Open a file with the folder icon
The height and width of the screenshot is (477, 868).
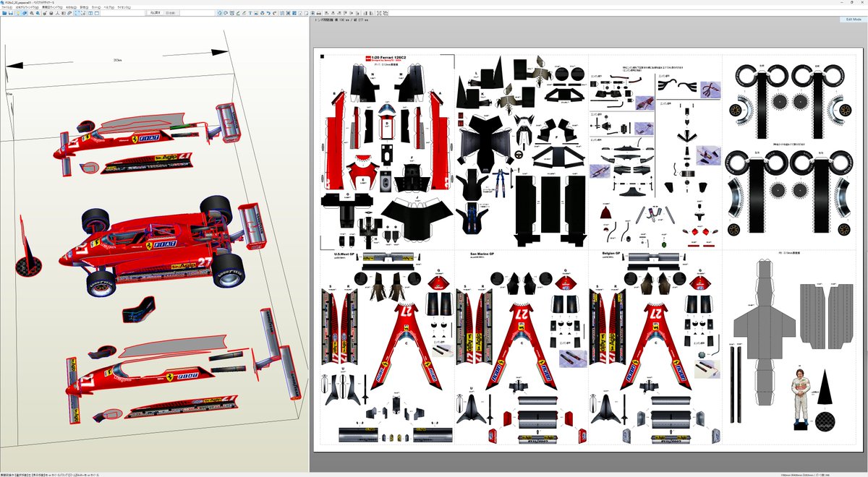[x=4, y=13]
